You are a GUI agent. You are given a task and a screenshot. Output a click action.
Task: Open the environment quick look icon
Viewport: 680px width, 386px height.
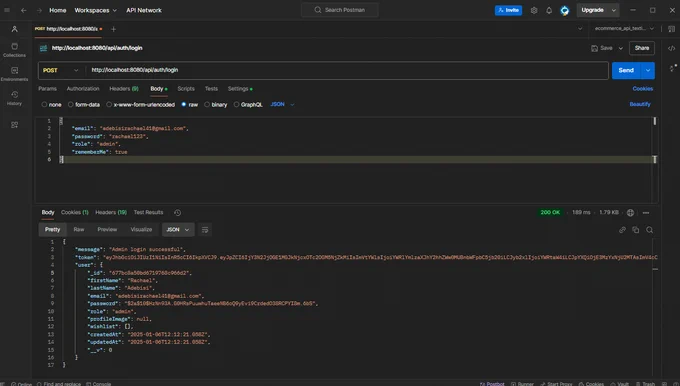[671, 29]
